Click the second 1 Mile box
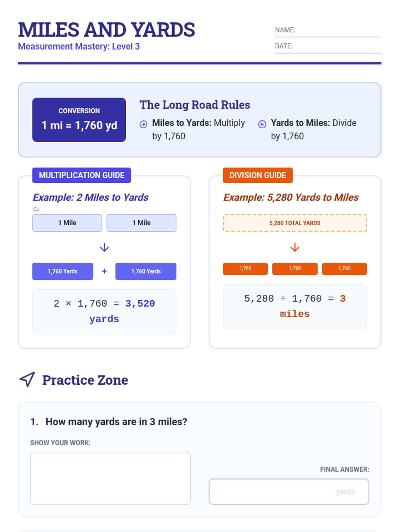 click(141, 223)
